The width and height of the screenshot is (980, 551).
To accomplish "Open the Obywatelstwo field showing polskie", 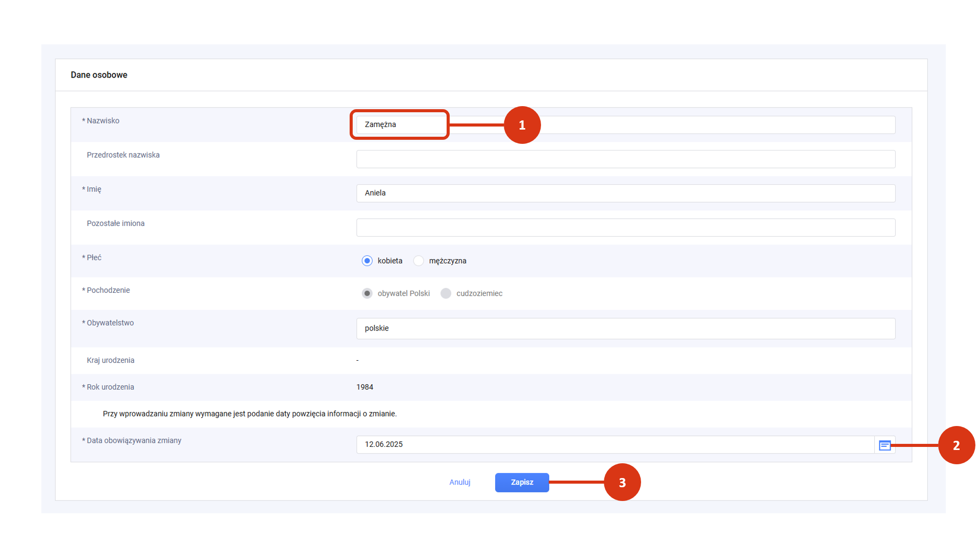I will tap(626, 328).
